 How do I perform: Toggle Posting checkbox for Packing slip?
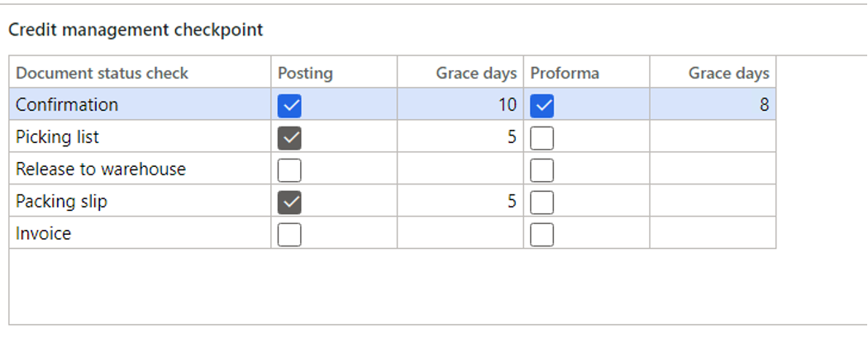pos(289,202)
